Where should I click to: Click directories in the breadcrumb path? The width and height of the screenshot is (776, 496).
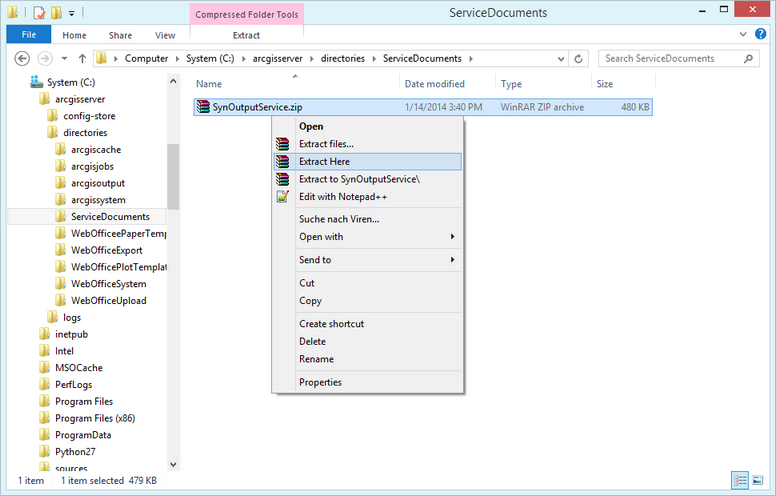[342, 58]
